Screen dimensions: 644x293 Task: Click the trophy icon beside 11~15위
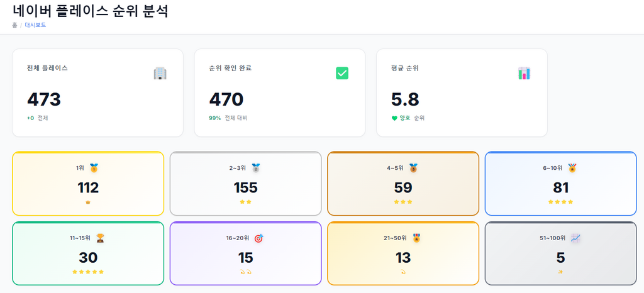coord(100,238)
